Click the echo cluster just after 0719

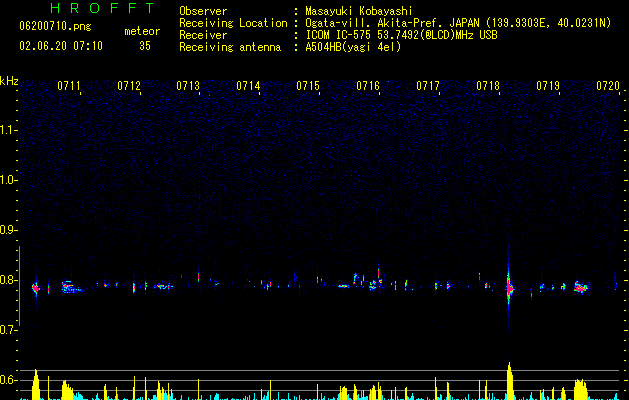(580, 287)
